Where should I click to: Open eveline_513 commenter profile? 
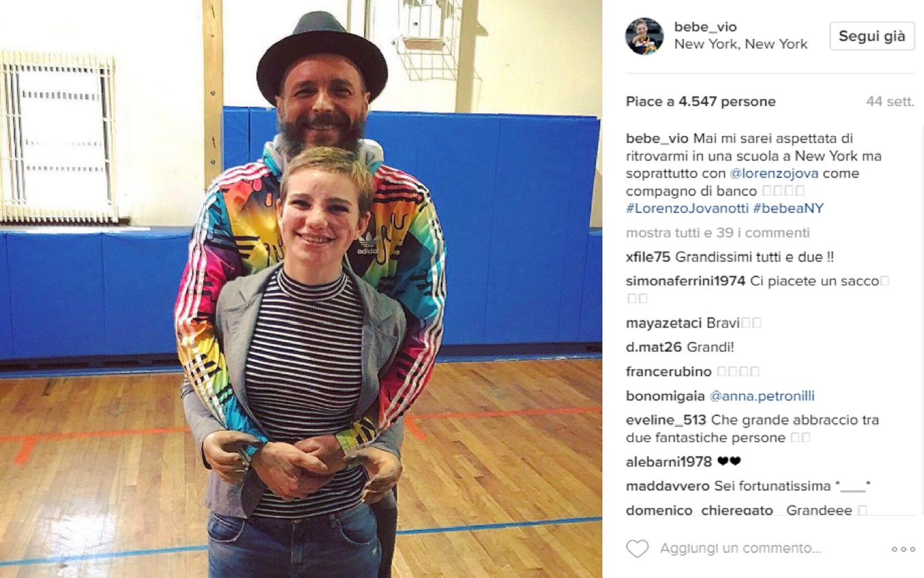pos(667,420)
